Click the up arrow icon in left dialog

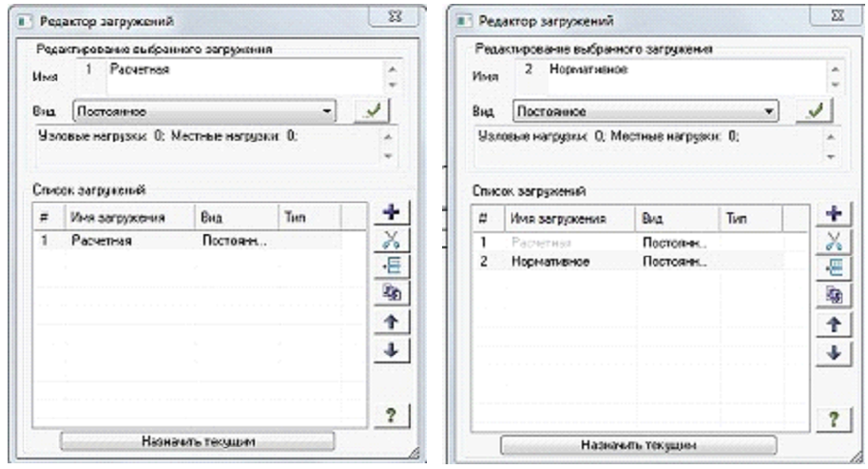392,322
